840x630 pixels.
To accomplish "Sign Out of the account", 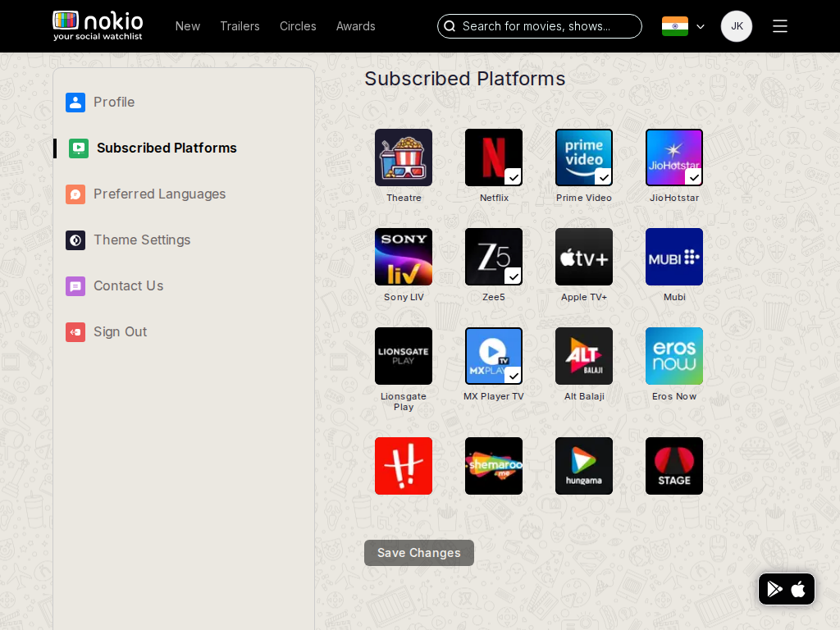I will 120,332.
